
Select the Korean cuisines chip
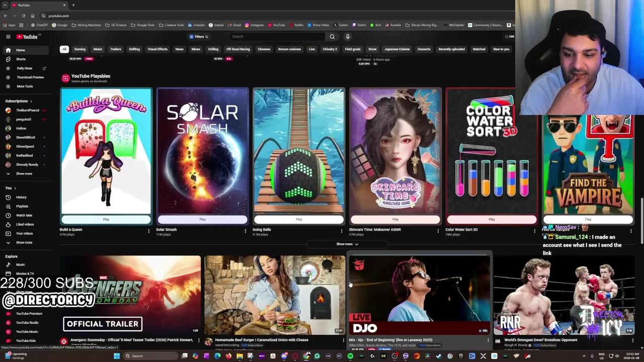point(289,49)
